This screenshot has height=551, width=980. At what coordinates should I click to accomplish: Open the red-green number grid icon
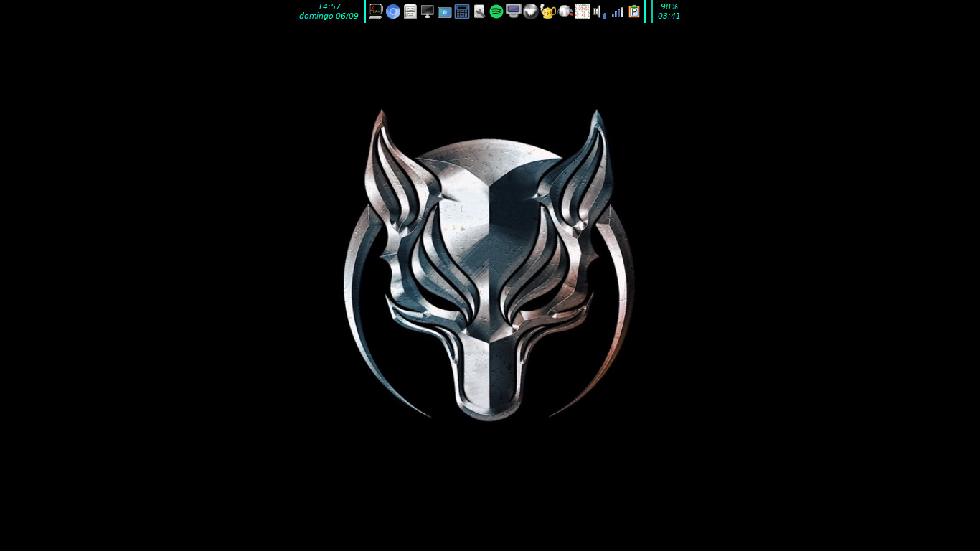[583, 11]
